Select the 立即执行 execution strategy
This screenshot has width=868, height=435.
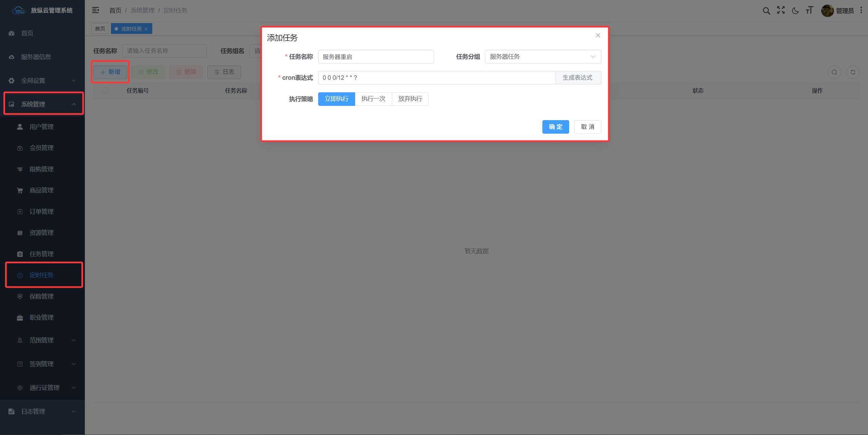pos(336,99)
